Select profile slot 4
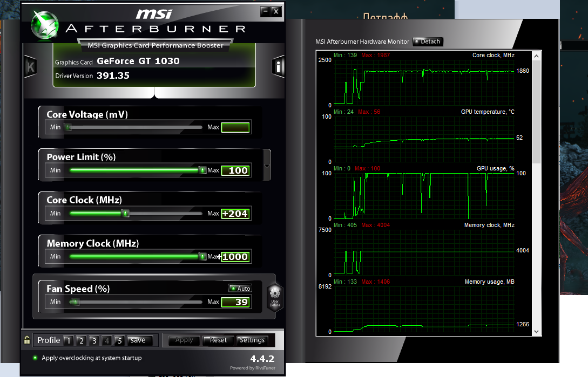Image resolution: width=588 pixels, height=377 pixels. (x=107, y=340)
